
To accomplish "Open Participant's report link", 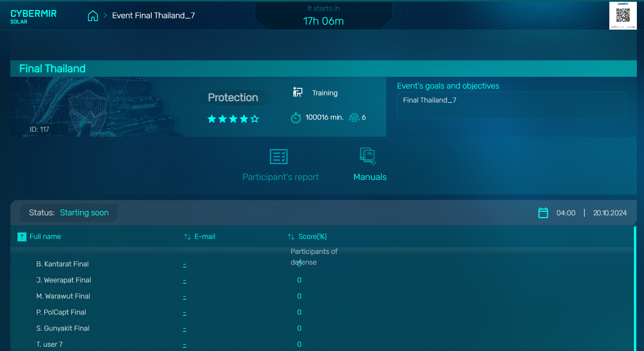I will click(x=281, y=177).
